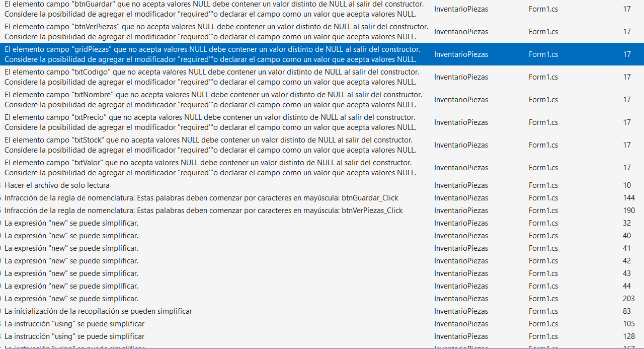Screen dimensions: 644x349
Task: Select the collection initialization simplification message
Action: coord(98,311)
